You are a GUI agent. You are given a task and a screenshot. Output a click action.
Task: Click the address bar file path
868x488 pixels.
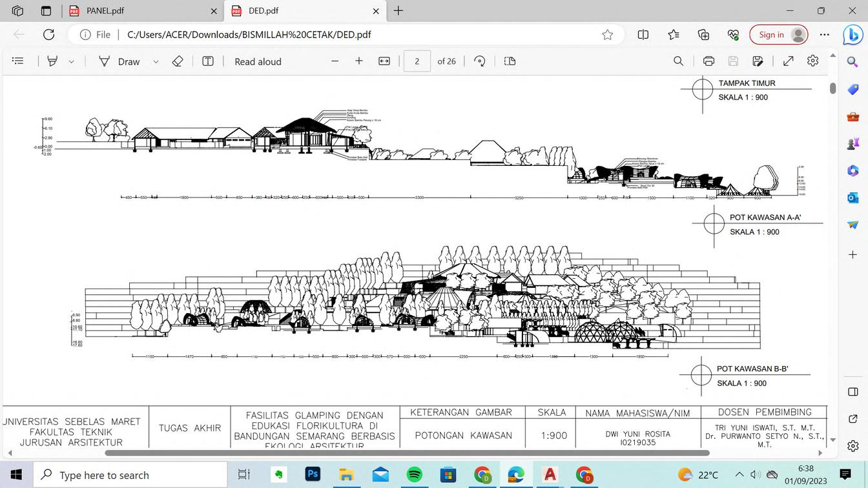tap(249, 35)
